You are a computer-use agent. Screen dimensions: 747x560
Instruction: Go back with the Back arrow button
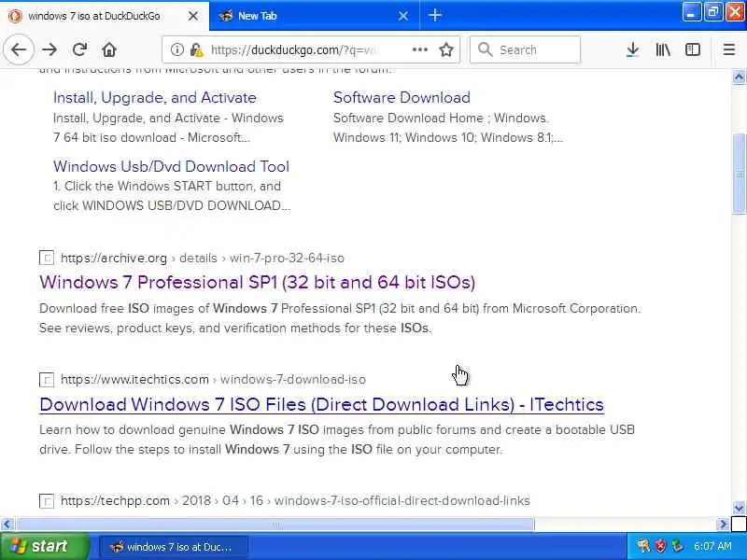coord(19,49)
